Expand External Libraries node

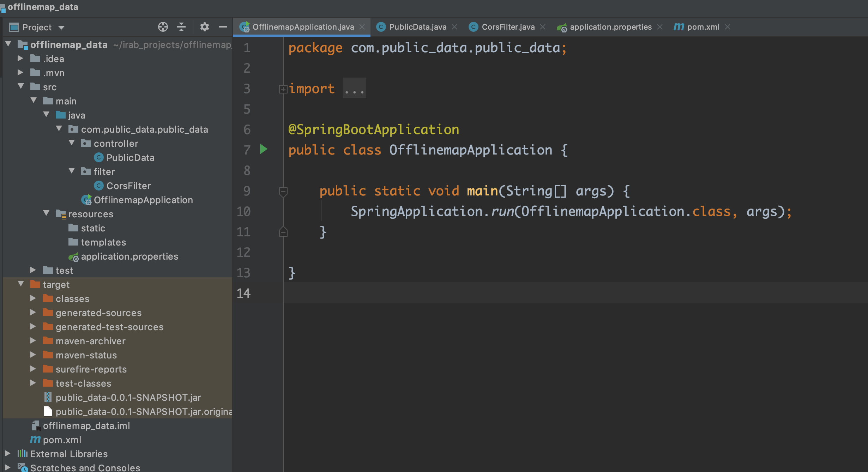point(8,454)
